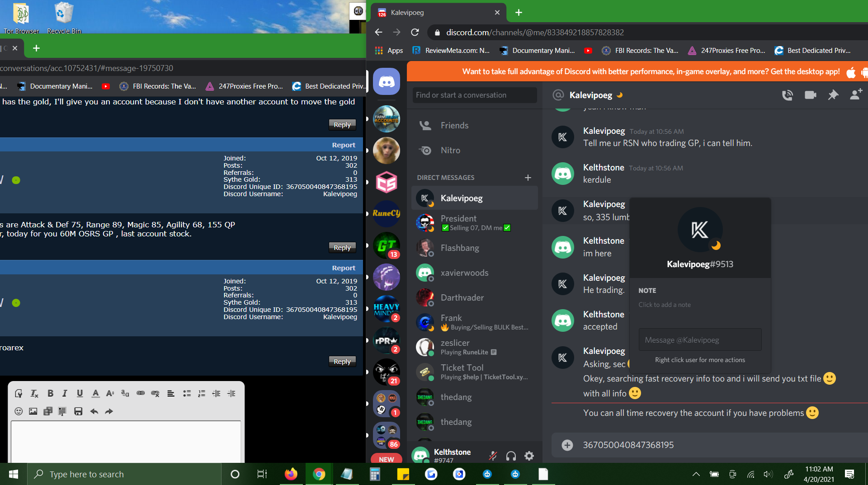This screenshot has height=485, width=868.
Task: Open the Friends tab in Discord
Action: pos(475,126)
